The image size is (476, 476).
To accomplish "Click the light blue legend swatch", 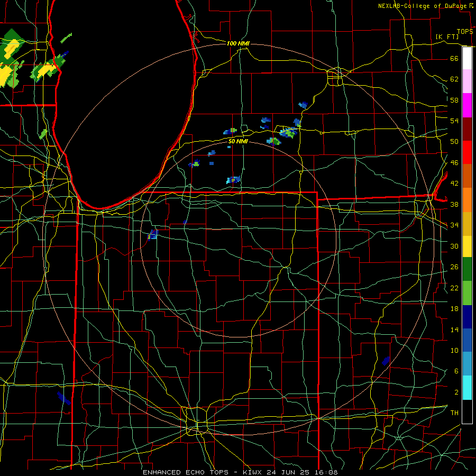I will 467,364.
